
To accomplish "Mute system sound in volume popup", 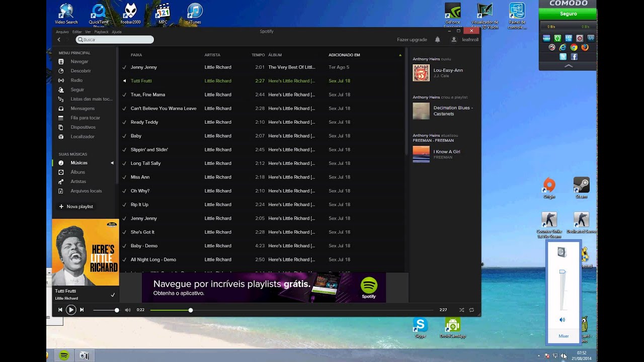I will click(x=562, y=320).
